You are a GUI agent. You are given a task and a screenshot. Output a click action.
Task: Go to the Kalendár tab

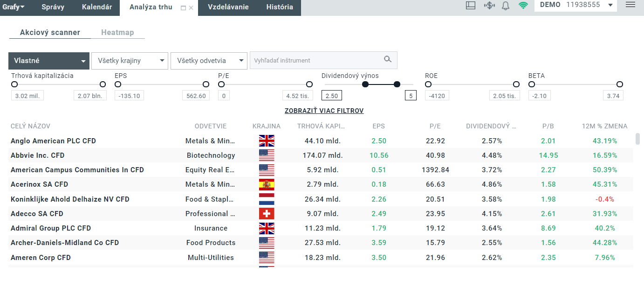(x=97, y=7)
